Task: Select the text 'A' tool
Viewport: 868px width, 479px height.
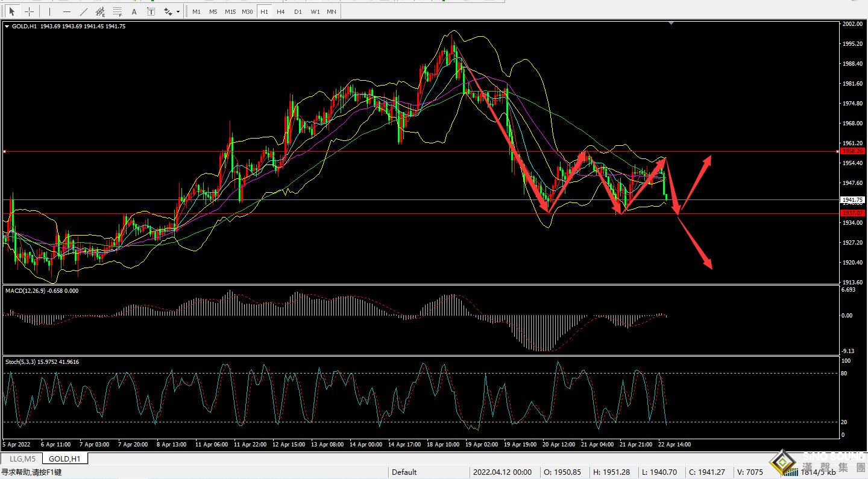Action: click(134, 11)
